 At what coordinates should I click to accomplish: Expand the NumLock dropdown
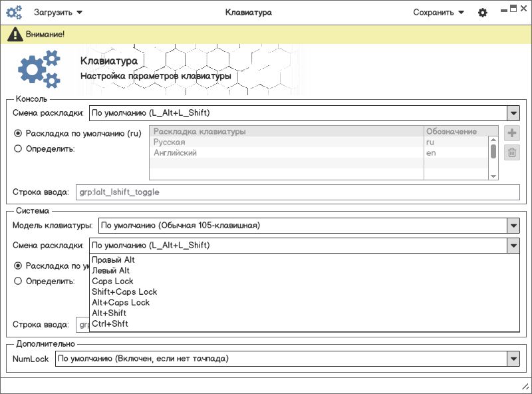tap(513, 359)
